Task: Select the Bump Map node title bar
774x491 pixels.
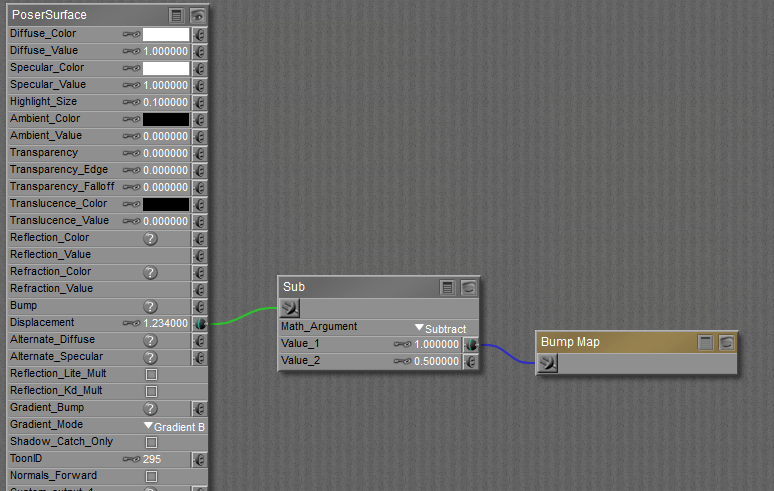Action: pos(637,342)
